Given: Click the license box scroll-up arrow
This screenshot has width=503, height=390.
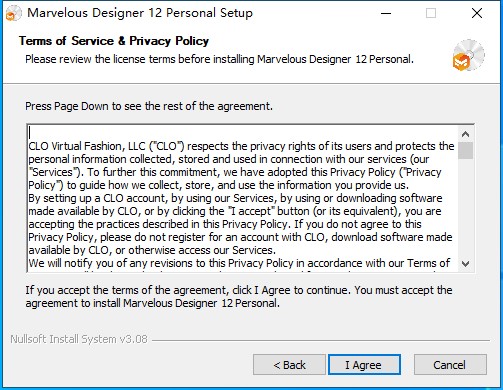Looking at the screenshot, I should pyautogui.click(x=465, y=134).
